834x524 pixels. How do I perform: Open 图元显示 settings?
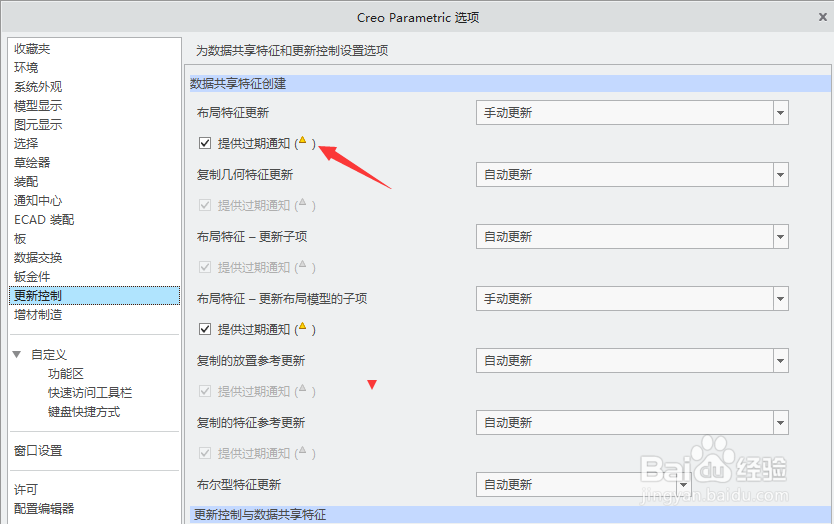pos(38,124)
